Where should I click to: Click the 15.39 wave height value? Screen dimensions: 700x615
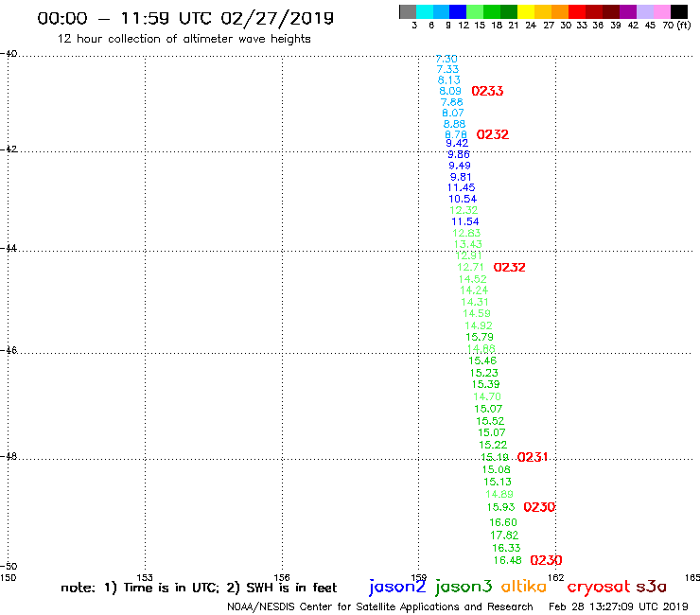pos(485,384)
